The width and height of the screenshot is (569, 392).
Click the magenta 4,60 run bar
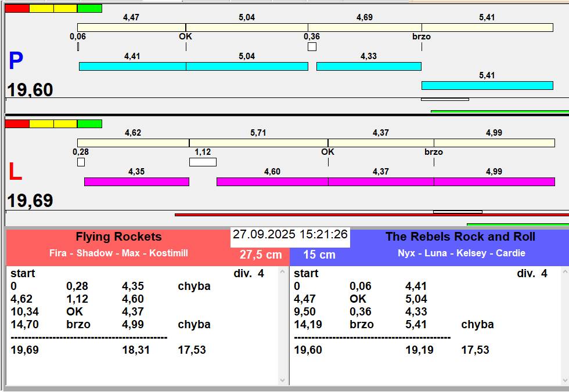272,182
